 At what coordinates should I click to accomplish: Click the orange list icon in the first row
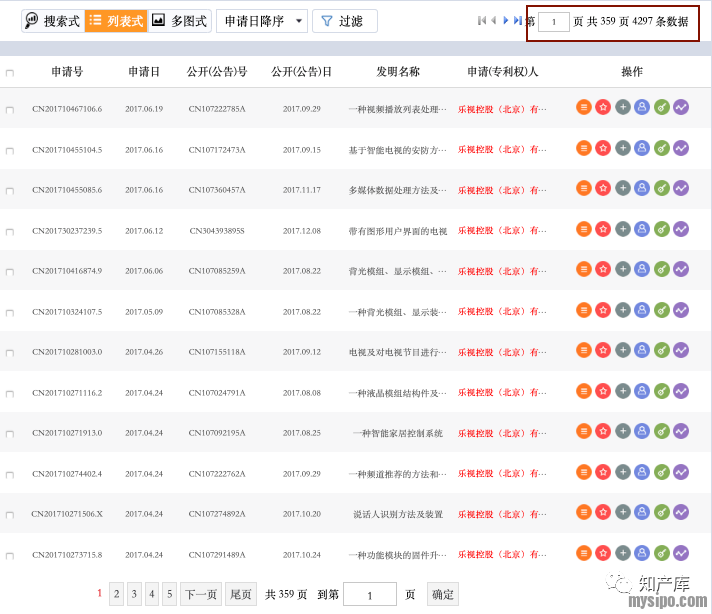pos(584,107)
